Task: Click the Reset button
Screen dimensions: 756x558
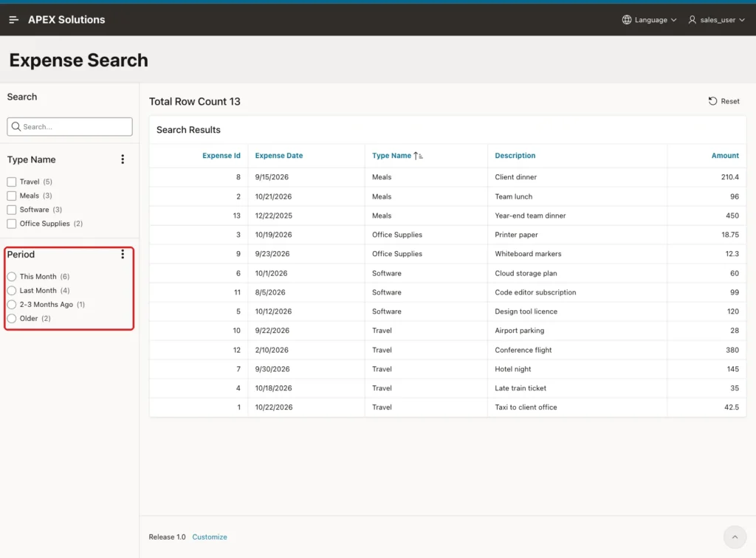Action: pos(724,101)
